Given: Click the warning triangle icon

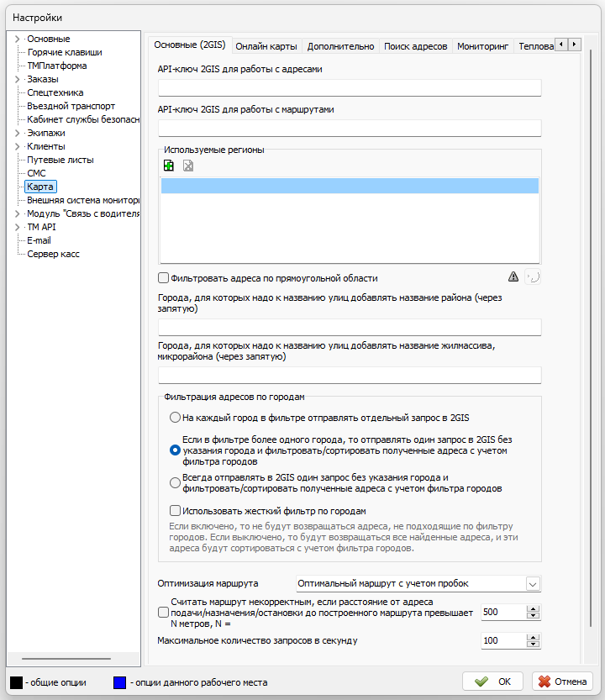Looking at the screenshot, I should [x=513, y=276].
